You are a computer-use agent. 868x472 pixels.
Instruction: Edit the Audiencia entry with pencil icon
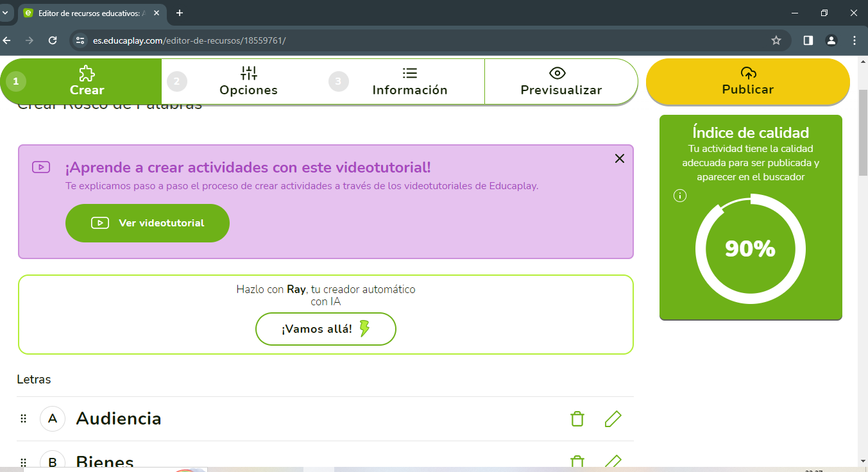613,419
